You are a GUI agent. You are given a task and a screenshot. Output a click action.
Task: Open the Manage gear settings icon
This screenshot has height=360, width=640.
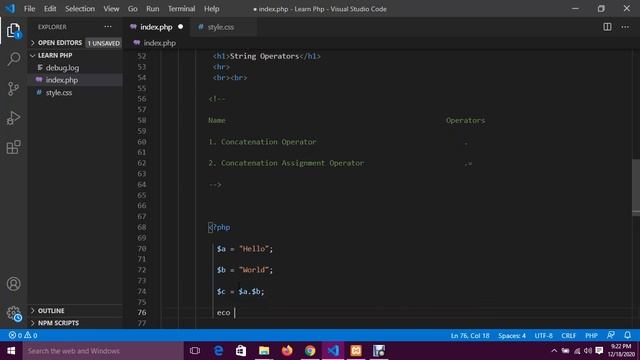click(x=13, y=313)
